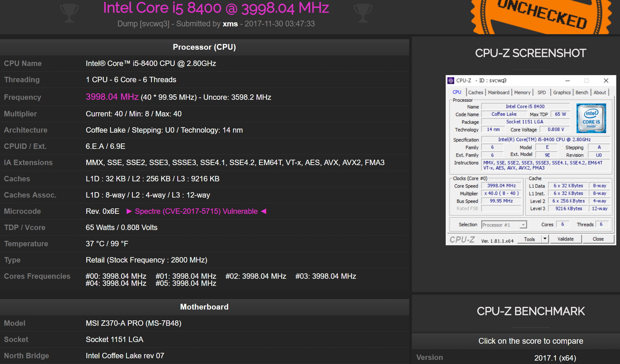Viewport: 620px width, 364px height.
Task: Click 'Retail (Stock Frequency : 2800 MHz)' value
Action: [x=147, y=260]
